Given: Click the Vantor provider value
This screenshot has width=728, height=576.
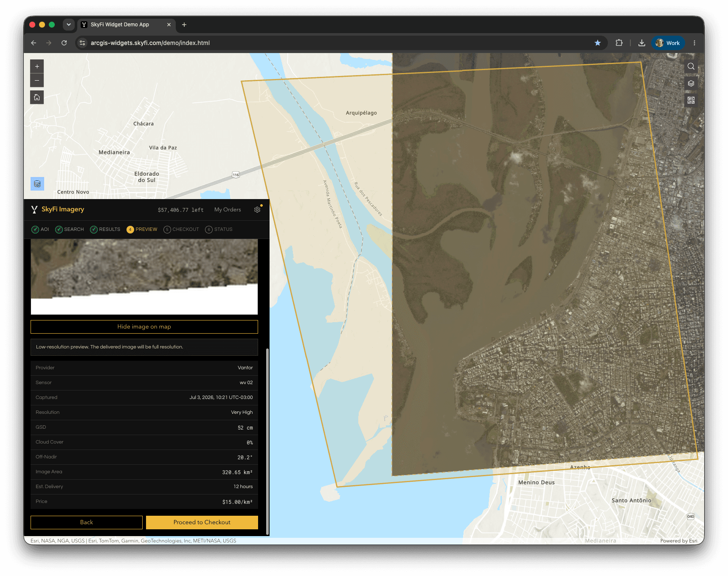Looking at the screenshot, I should [x=245, y=368].
